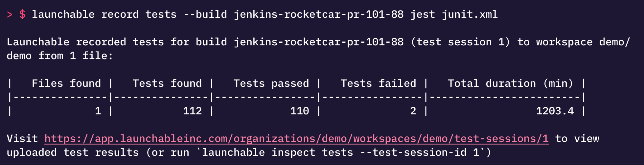Screen dimensions: 644x165
Task: Click the 'Tests passed' column header
Action: [271, 83]
